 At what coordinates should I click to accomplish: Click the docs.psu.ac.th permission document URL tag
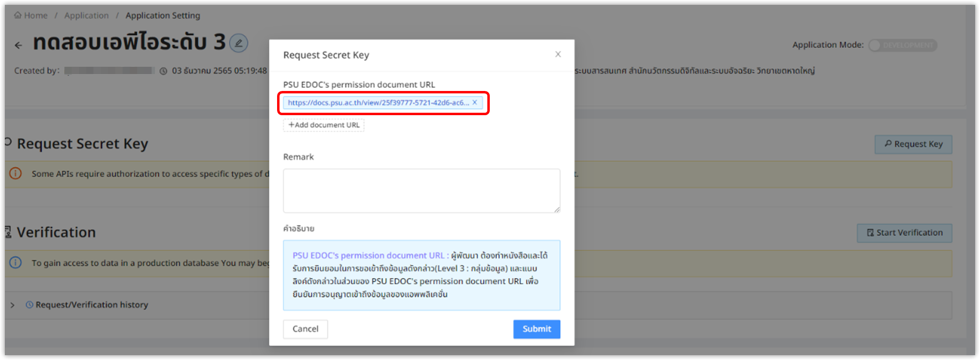tap(378, 103)
